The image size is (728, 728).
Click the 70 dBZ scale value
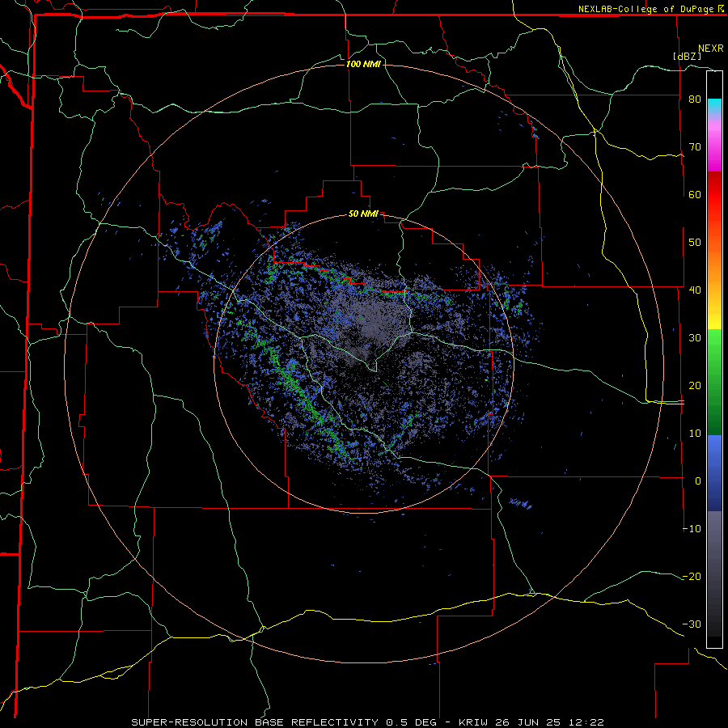(695, 147)
